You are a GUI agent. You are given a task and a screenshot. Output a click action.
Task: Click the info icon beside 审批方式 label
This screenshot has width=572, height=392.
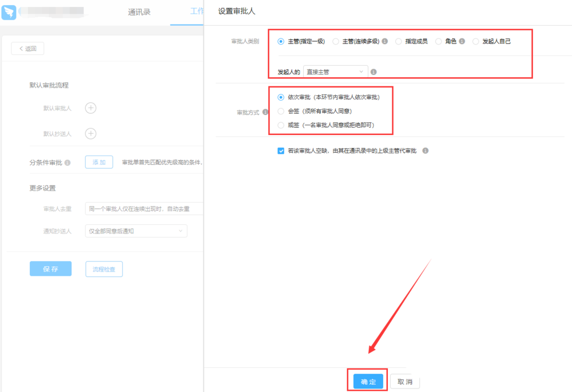click(x=265, y=112)
